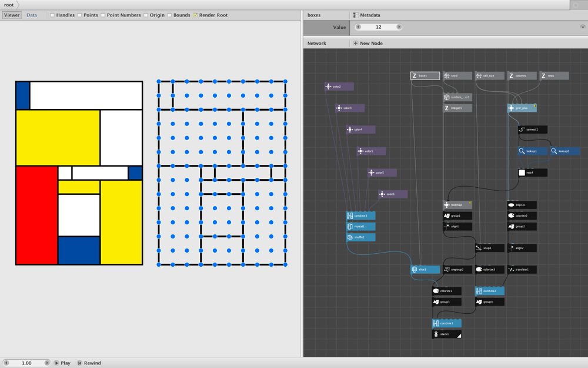The image size is (588, 368).
Task: Select the translate1 node
Action: (x=522, y=270)
